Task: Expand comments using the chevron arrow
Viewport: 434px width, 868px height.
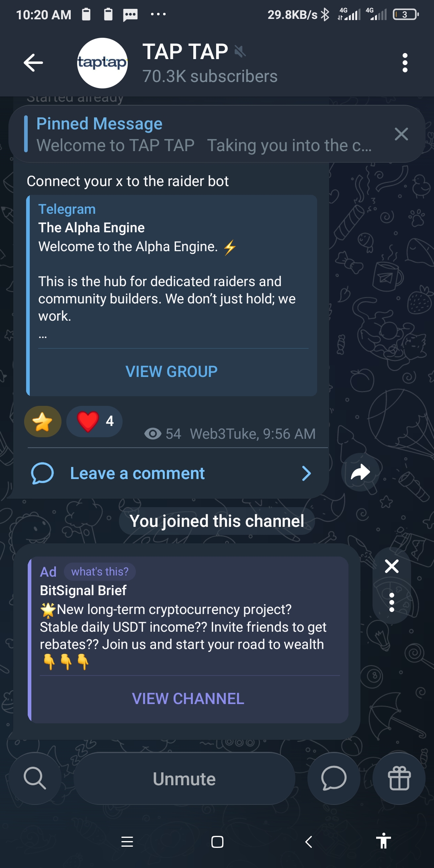Action: click(306, 473)
